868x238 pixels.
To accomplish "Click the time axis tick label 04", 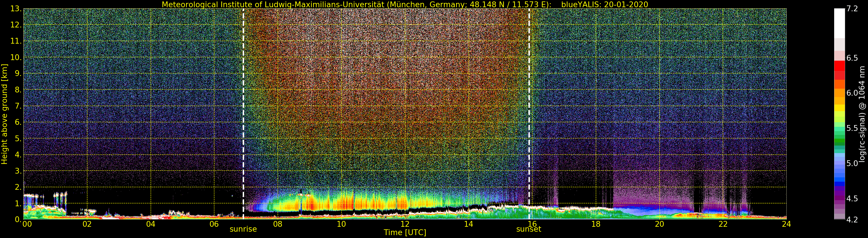I will pos(151,224).
